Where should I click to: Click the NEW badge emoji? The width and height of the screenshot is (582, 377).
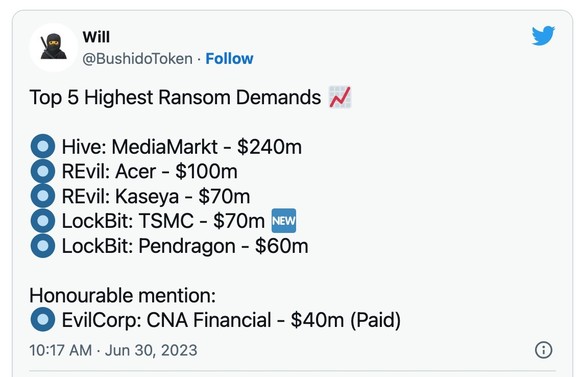pyautogui.click(x=284, y=221)
